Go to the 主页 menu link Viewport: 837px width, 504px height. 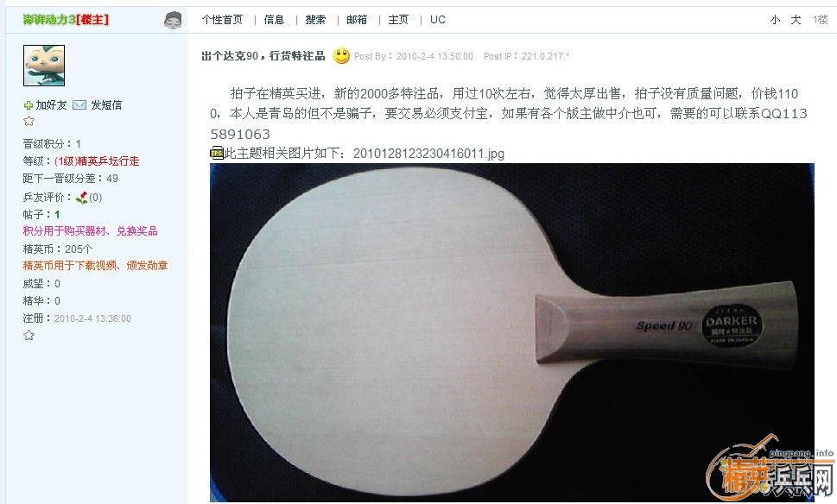click(x=398, y=20)
